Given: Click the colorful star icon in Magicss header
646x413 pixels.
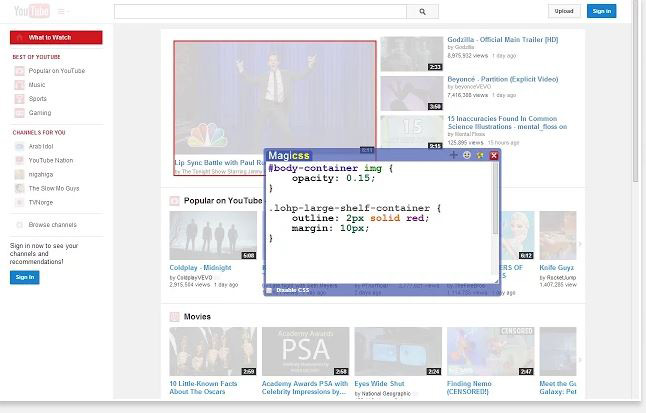Looking at the screenshot, I should (480, 155).
